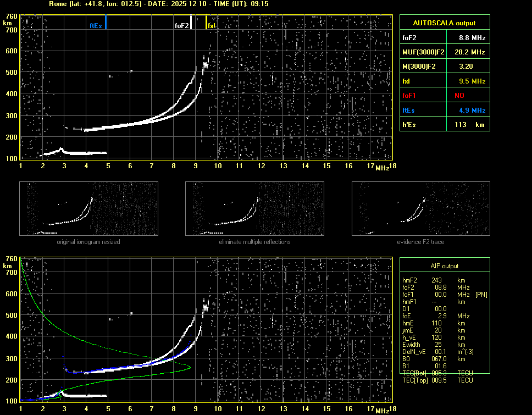Click the white foF2 marker on top ionogram
The width and height of the screenshot is (532, 415).
click(x=191, y=23)
